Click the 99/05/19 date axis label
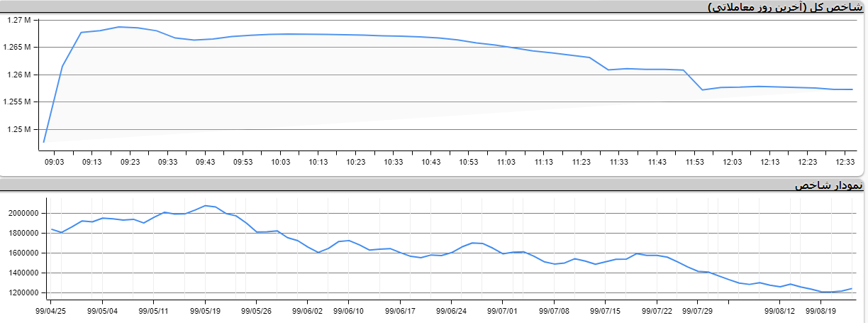Screen dimensions: 868x323 [x=206, y=310]
